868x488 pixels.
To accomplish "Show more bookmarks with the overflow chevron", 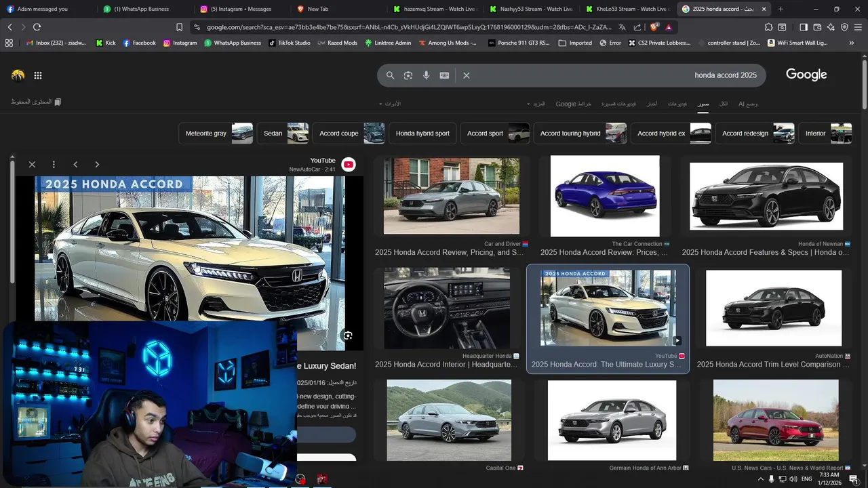I will click(x=852, y=43).
